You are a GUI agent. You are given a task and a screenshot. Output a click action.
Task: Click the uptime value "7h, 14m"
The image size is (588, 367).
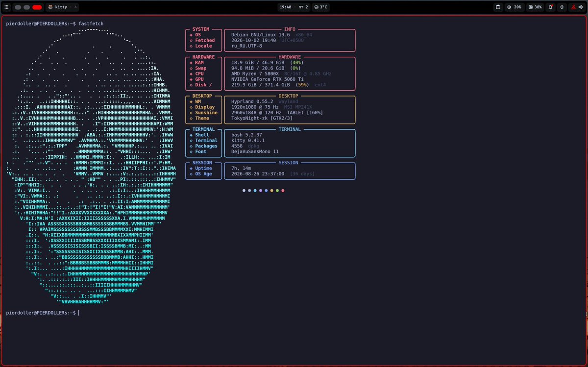(241, 168)
